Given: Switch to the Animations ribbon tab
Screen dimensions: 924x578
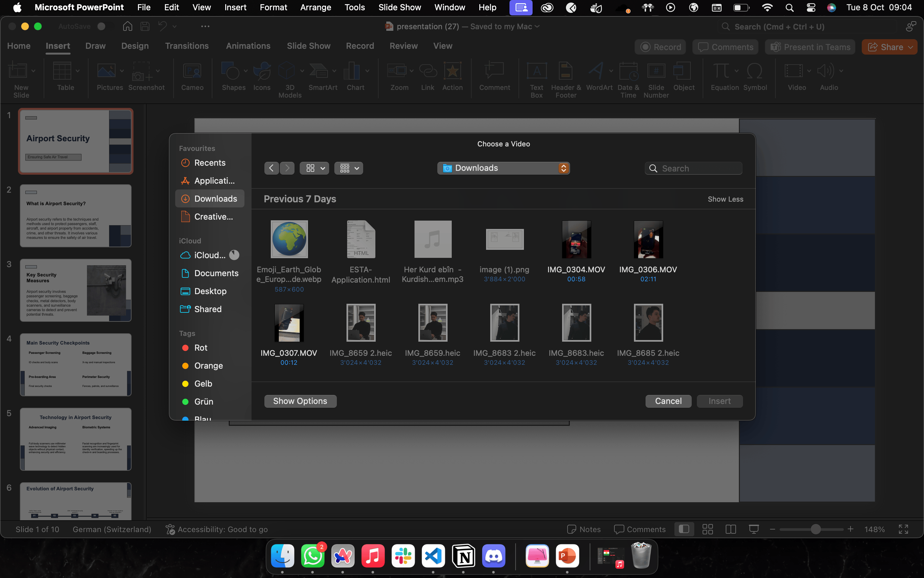Looking at the screenshot, I should coord(248,46).
